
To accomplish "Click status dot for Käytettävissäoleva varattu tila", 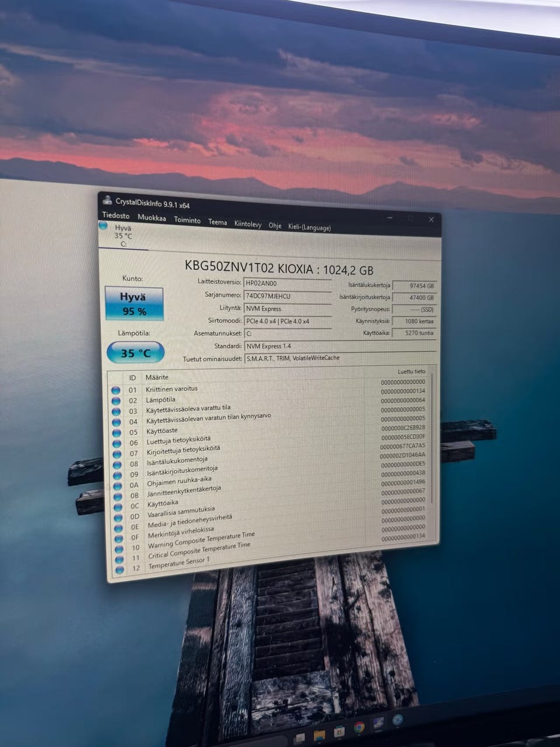I will pyautogui.click(x=116, y=412).
